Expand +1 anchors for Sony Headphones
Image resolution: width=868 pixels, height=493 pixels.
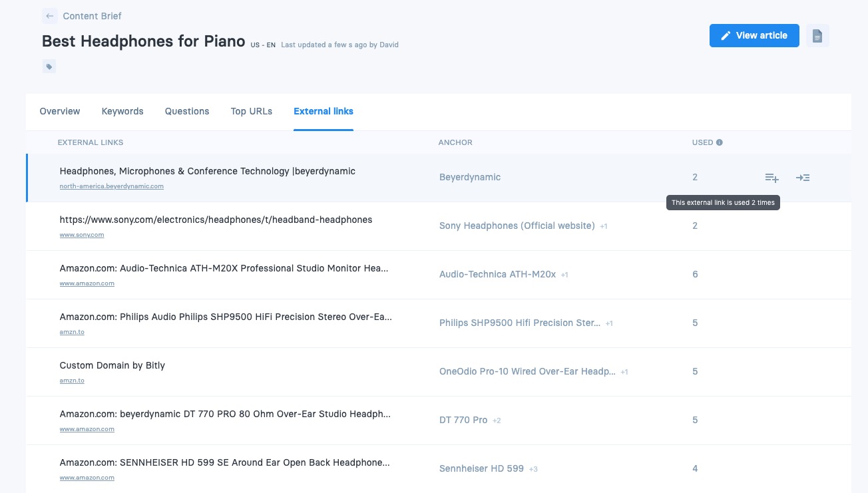[x=604, y=226]
